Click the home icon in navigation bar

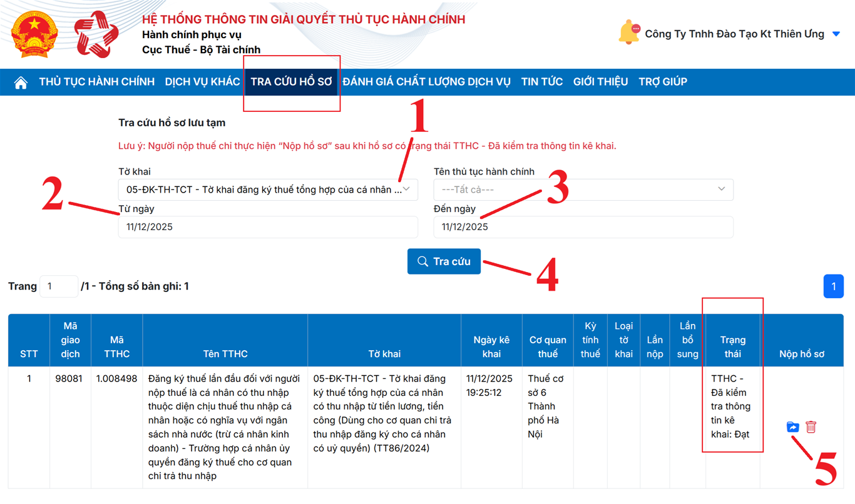tap(21, 83)
